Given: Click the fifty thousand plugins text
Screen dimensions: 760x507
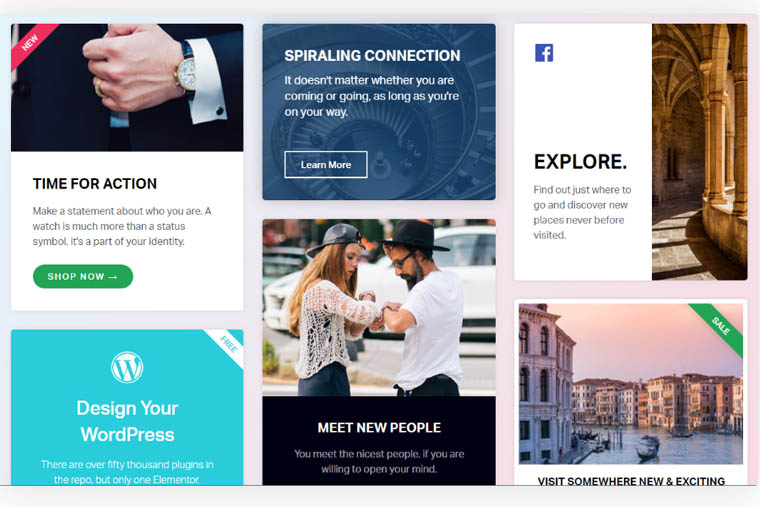Looking at the screenshot, I should coord(127,472).
